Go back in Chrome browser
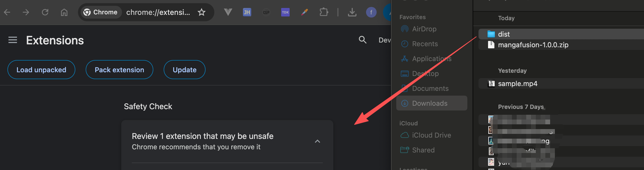This screenshot has height=170, width=644. 7,12
